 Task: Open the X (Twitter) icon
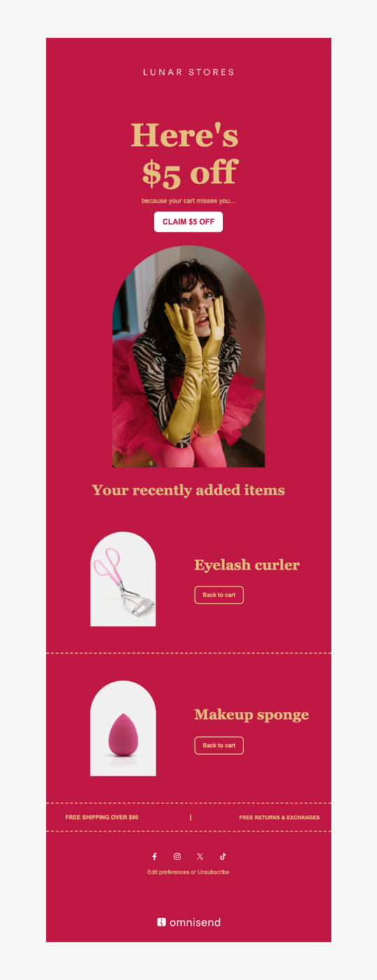coord(200,856)
